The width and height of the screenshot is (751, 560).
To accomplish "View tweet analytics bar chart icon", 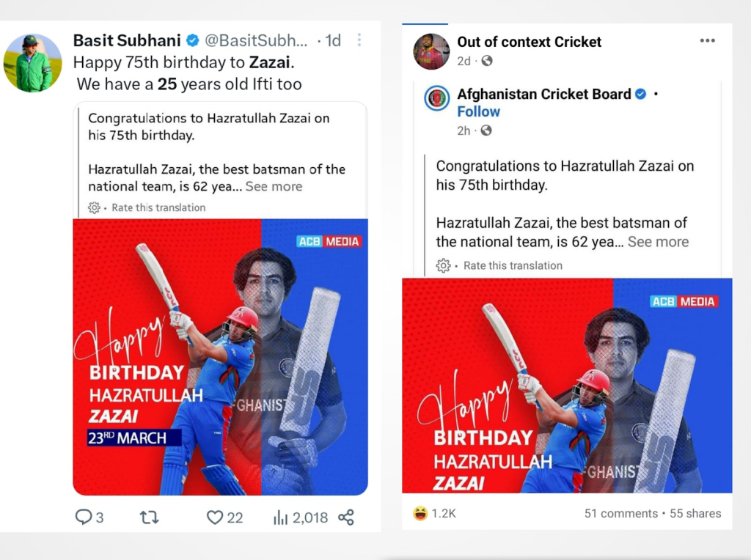I will (281, 517).
